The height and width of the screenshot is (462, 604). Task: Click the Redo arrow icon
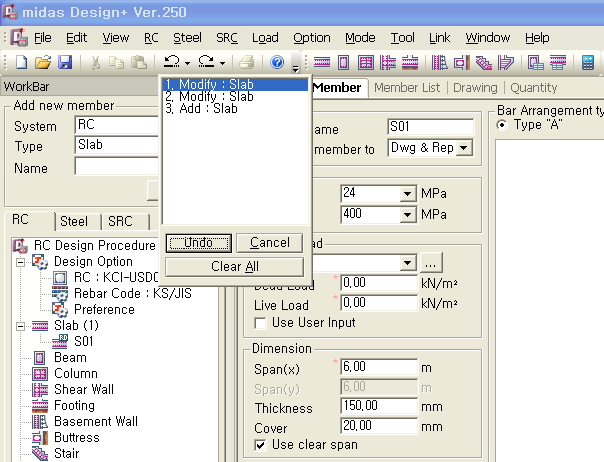click(x=206, y=62)
